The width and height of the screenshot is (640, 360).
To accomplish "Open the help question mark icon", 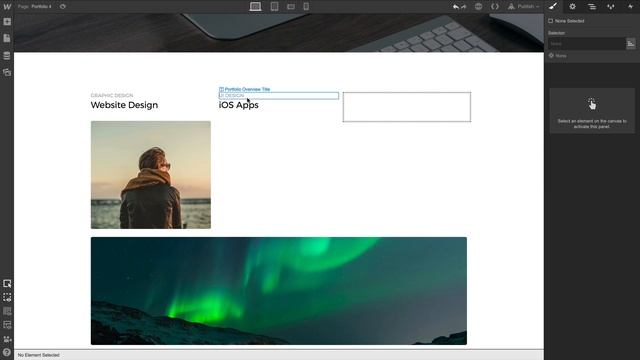I will pos(7,352).
